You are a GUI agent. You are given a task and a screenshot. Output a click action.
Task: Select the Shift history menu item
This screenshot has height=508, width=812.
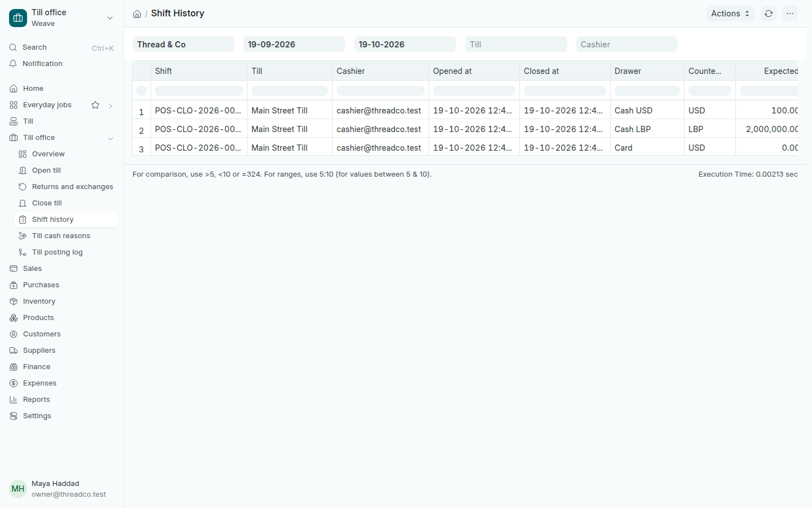click(66, 220)
